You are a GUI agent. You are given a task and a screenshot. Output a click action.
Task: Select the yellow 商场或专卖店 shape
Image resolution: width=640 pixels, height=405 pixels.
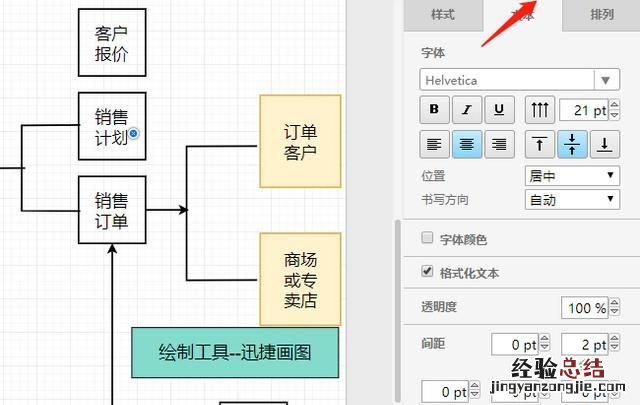(x=300, y=279)
